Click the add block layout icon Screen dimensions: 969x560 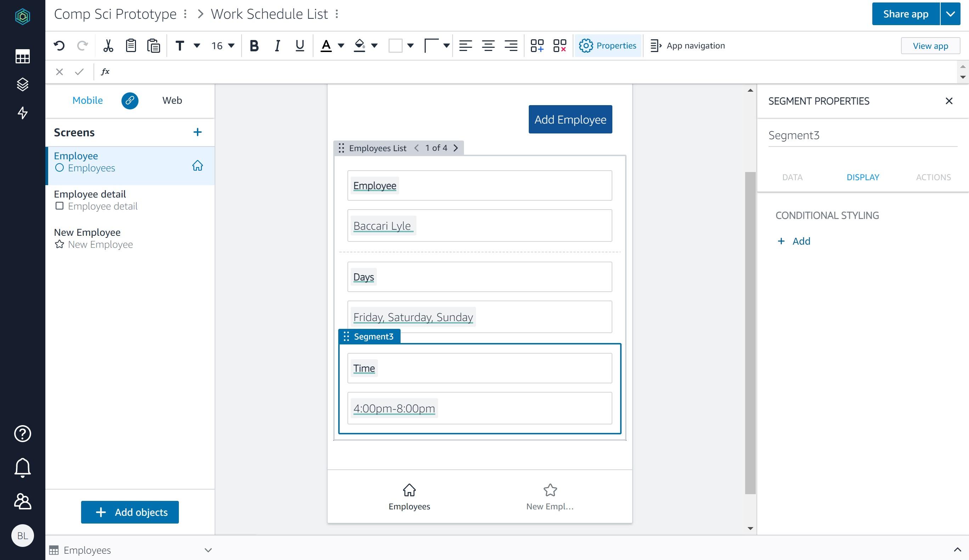tap(537, 46)
